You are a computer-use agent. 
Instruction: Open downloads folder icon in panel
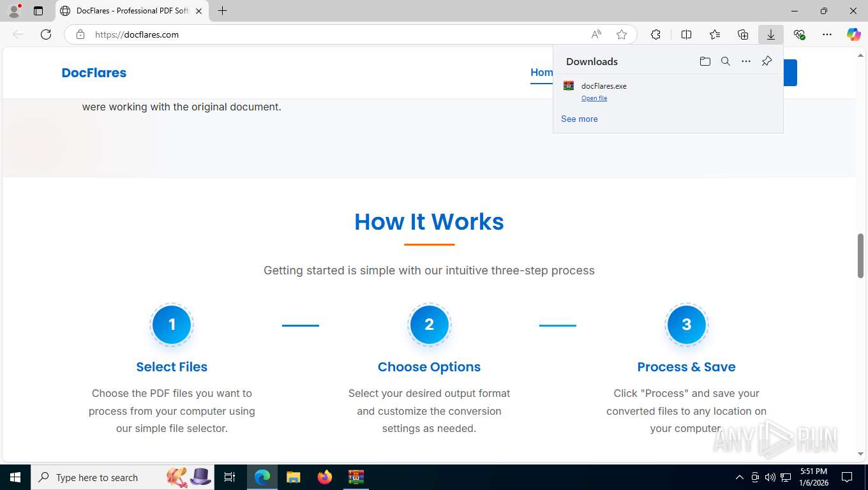click(705, 61)
